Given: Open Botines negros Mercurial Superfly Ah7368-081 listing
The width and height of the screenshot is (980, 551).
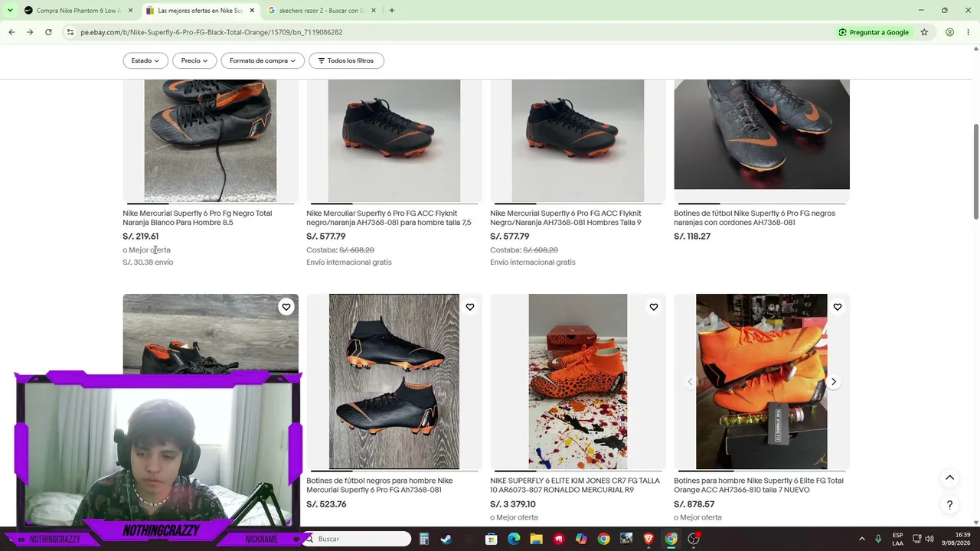Looking at the screenshot, I should pos(379,485).
